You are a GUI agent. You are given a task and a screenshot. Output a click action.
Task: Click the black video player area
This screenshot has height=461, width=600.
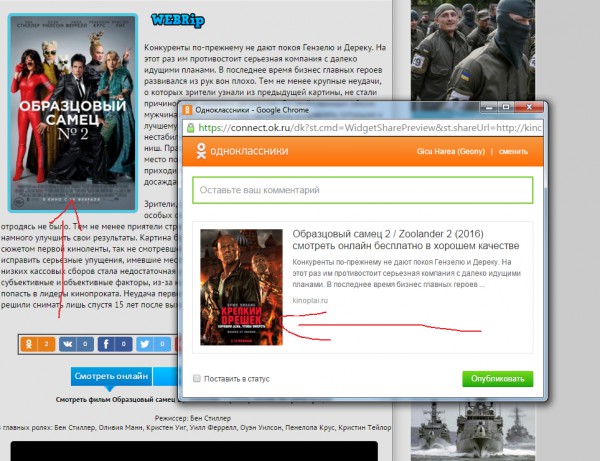coord(194,451)
